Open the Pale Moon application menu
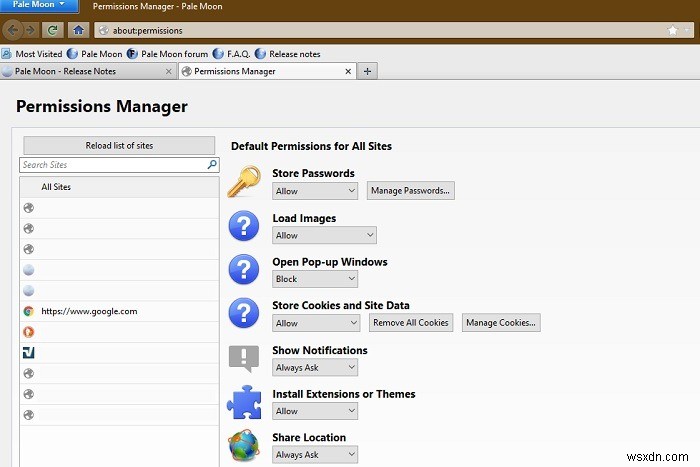This screenshot has height=467, width=700. point(40,6)
